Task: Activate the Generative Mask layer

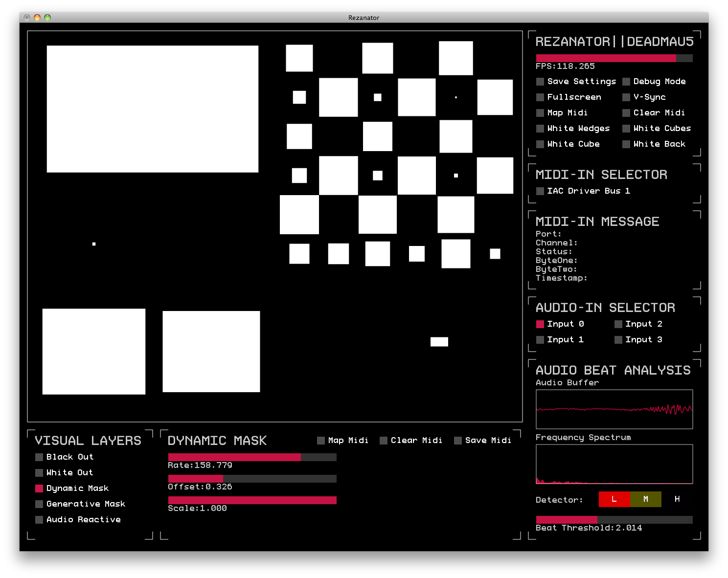Action: tap(39, 504)
